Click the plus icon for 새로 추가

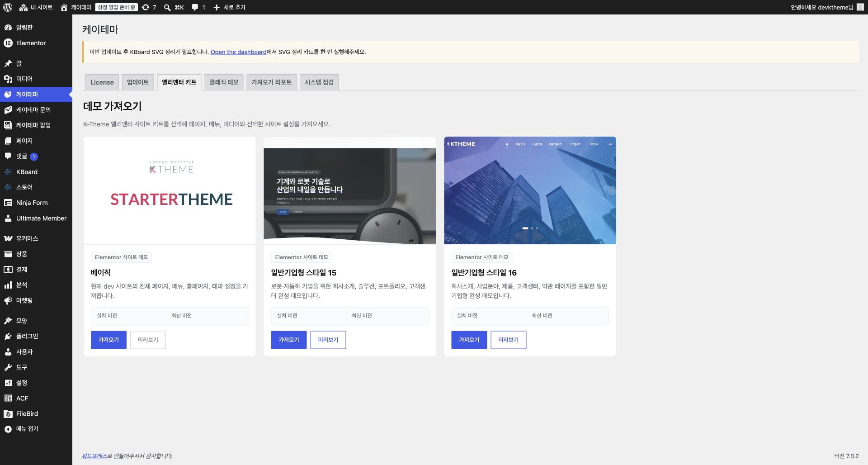click(x=217, y=7)
